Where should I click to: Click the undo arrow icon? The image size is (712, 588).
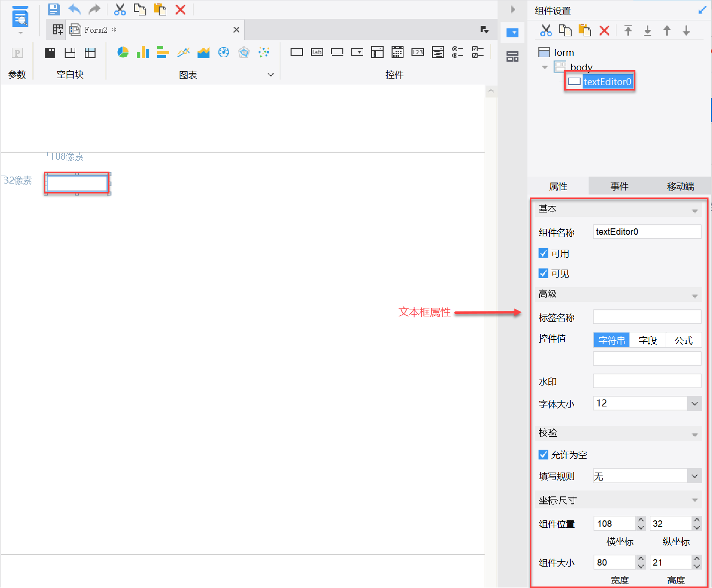pos(74,9)
